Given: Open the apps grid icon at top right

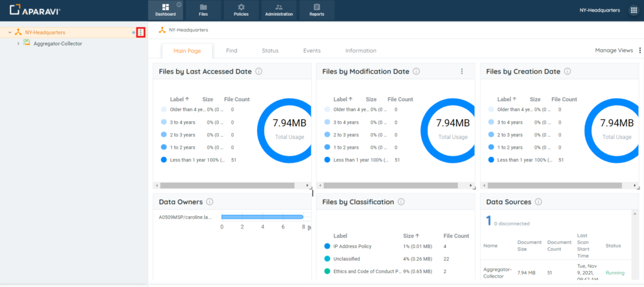Looking at the screenshot, I should pos(633,10).
